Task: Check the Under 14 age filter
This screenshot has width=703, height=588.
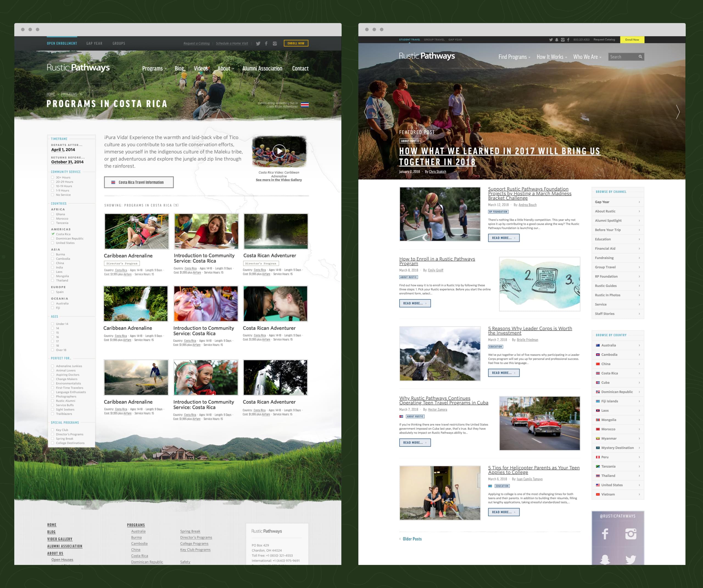Action: [x=52, y=324]
